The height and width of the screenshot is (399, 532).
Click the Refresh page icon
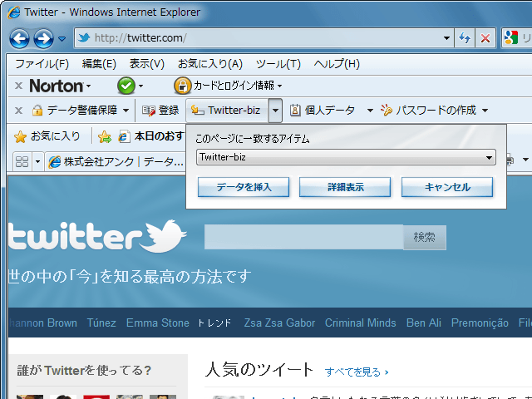pos(465,38)
